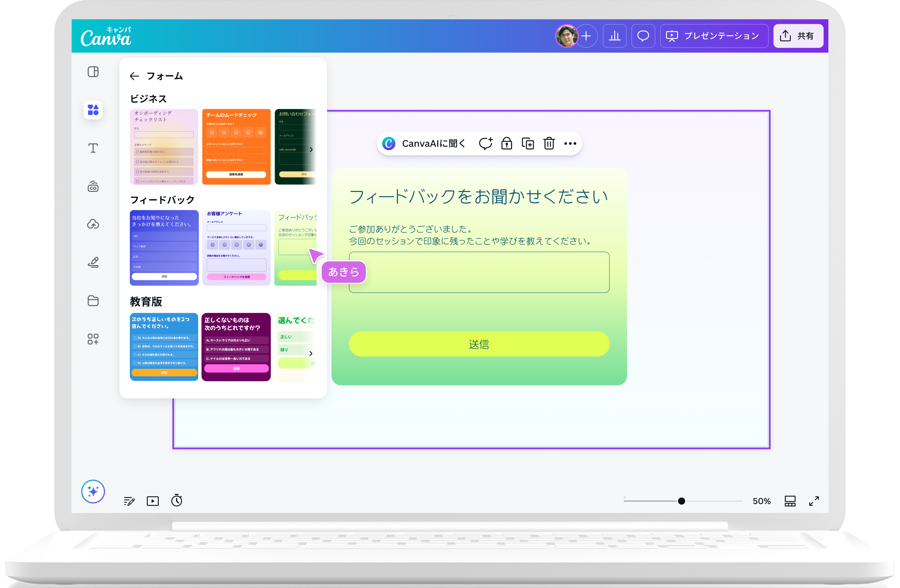900x588 pixels.
Task: Open the Timer icon in the bottom bar
Action: point(177,500)
